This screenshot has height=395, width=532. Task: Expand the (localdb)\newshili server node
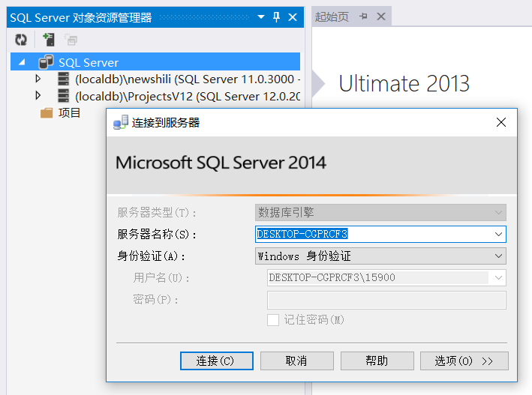click(38, 79)
